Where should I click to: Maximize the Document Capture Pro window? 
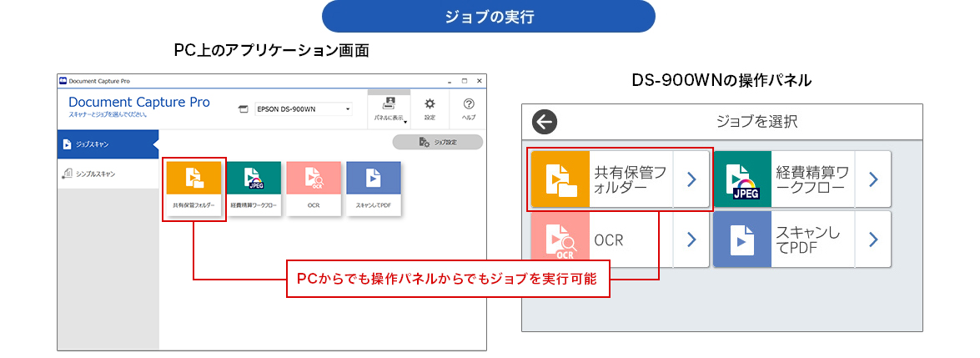coord(465,82)
